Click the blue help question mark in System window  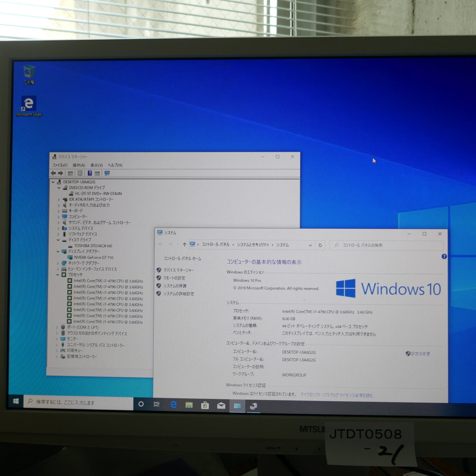pyautogui.click(x=444, y=257)
